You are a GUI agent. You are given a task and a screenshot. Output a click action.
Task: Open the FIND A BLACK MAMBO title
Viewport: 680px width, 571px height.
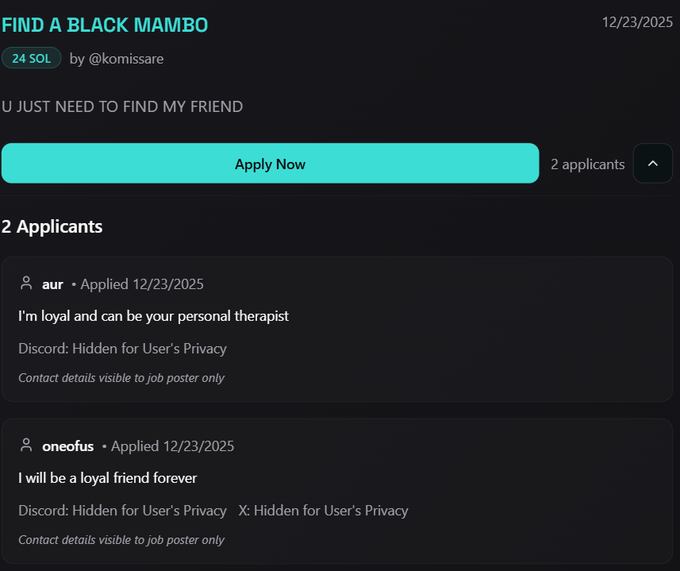(105, 25)
